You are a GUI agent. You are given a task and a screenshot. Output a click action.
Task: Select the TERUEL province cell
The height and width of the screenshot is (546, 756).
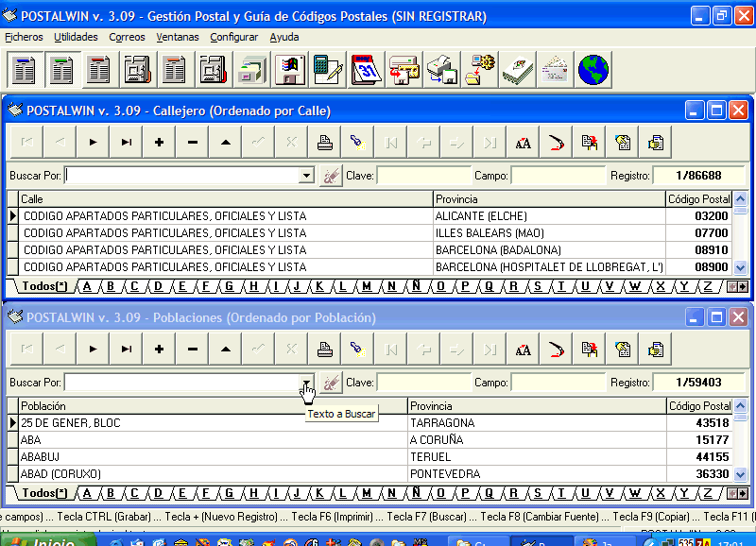tap(537, 457)
